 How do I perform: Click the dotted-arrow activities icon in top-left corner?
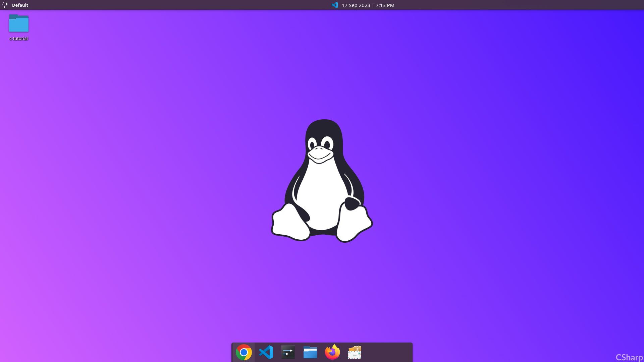pos(5,5)
